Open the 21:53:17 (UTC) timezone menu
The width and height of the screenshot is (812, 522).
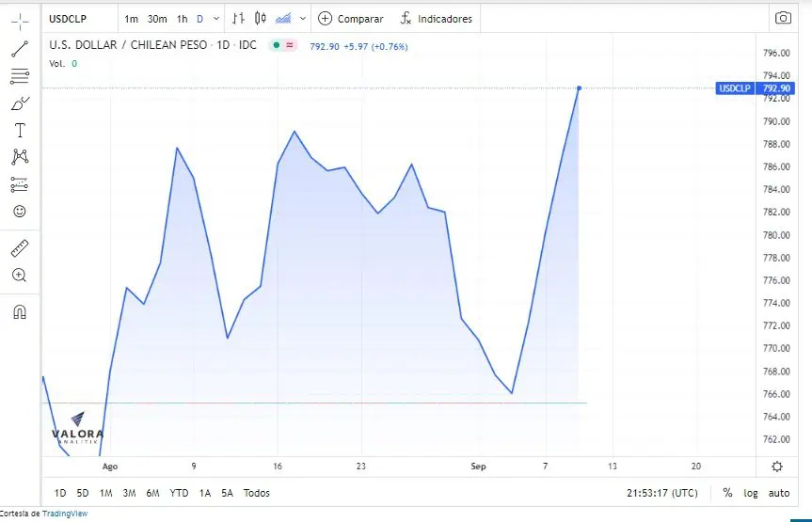point(661,493)
